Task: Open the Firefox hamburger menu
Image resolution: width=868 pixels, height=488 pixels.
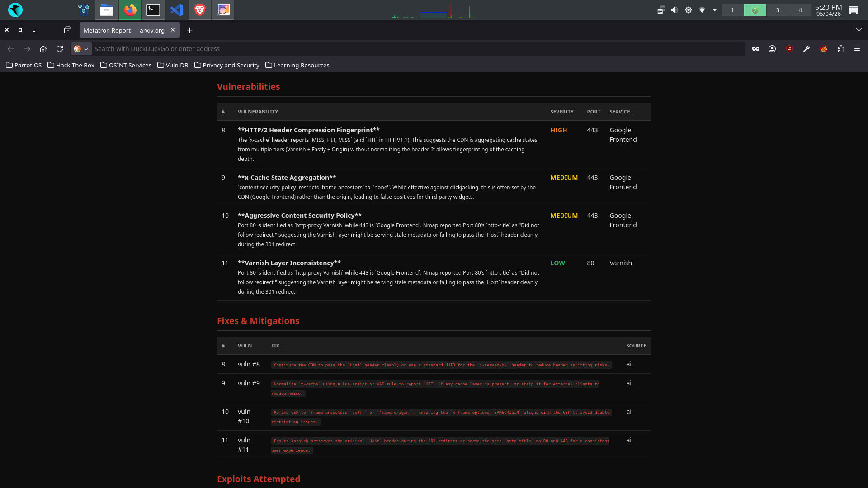Action: (857, 49)
